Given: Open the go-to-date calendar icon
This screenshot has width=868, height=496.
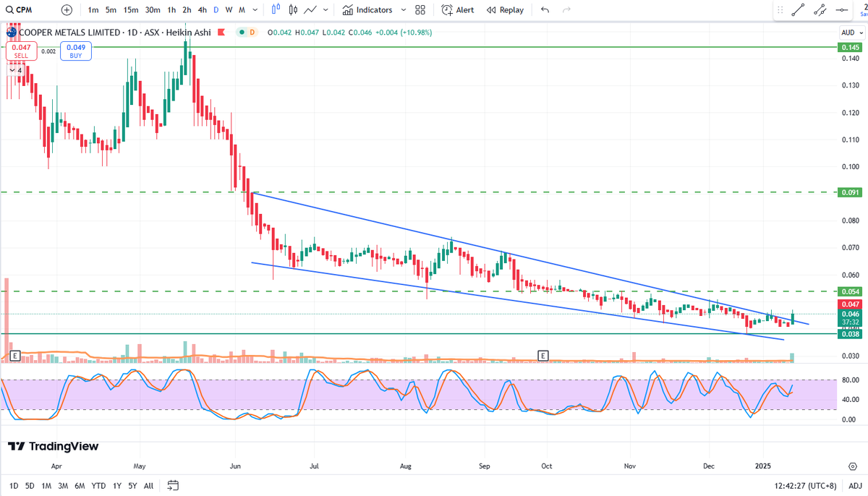Looking at the screenshot, I should coord(172,485).
